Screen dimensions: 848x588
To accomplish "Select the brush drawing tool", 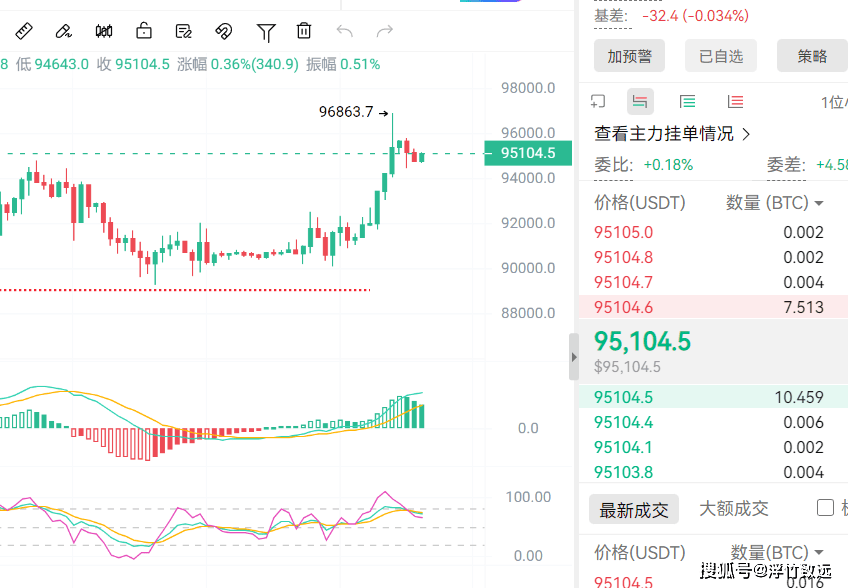I will click(64, 31).
